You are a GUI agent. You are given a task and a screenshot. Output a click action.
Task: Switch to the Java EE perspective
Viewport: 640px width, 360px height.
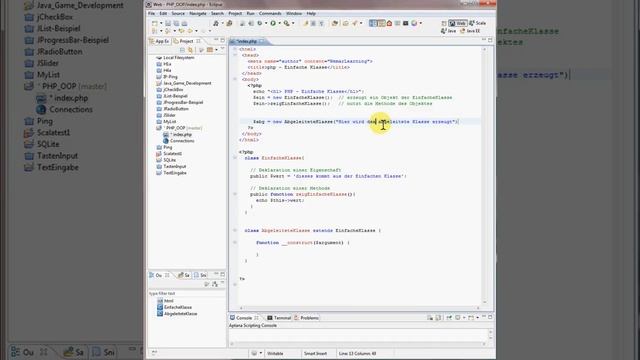pyautogui.click(x=470, y=31)
